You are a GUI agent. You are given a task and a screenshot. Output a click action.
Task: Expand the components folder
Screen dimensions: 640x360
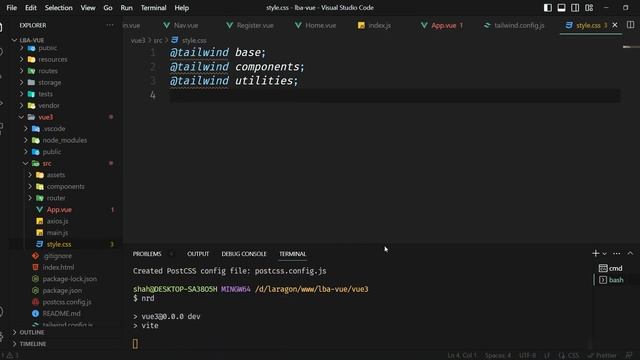click(65, 186)
